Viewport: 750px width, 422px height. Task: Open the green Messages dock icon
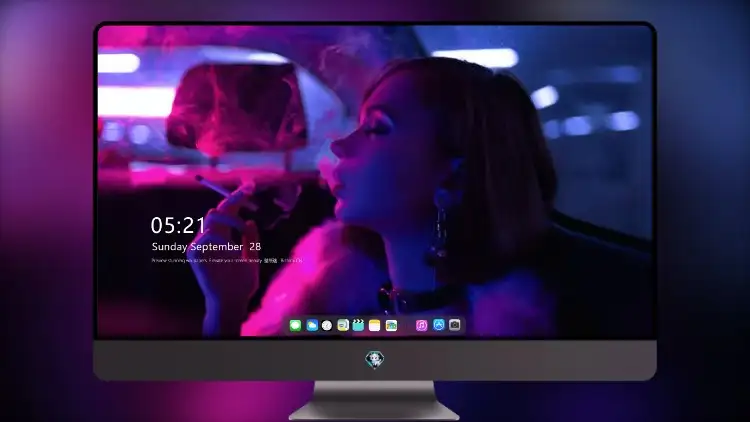click(295, 325)
